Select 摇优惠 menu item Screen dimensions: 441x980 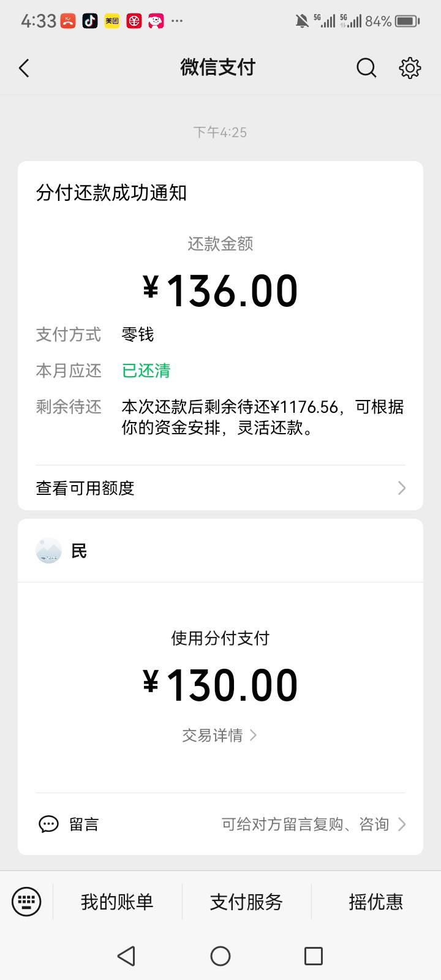coord(376,902)
